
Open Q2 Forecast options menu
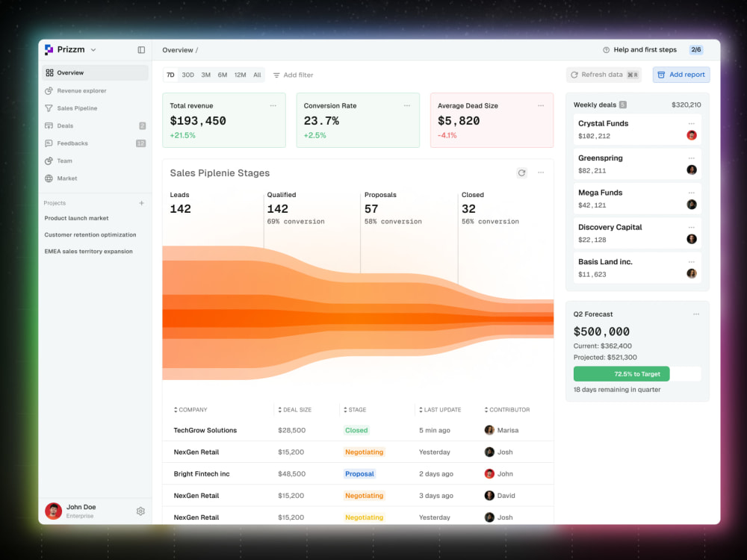tap(696, 314)
